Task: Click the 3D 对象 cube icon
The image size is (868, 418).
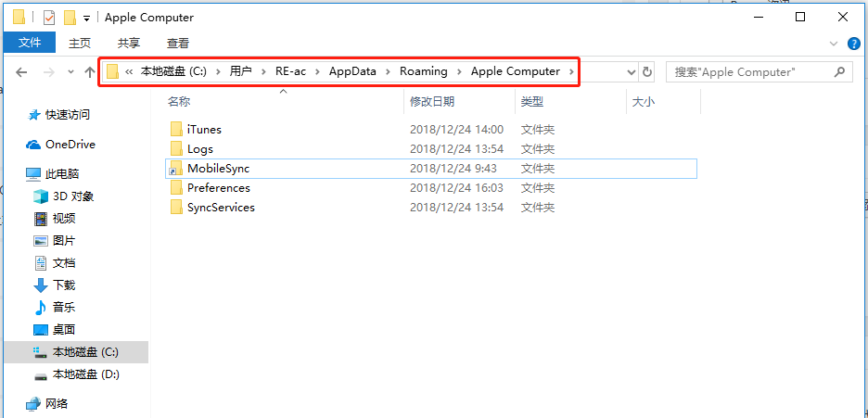Action: pos(41,196)
